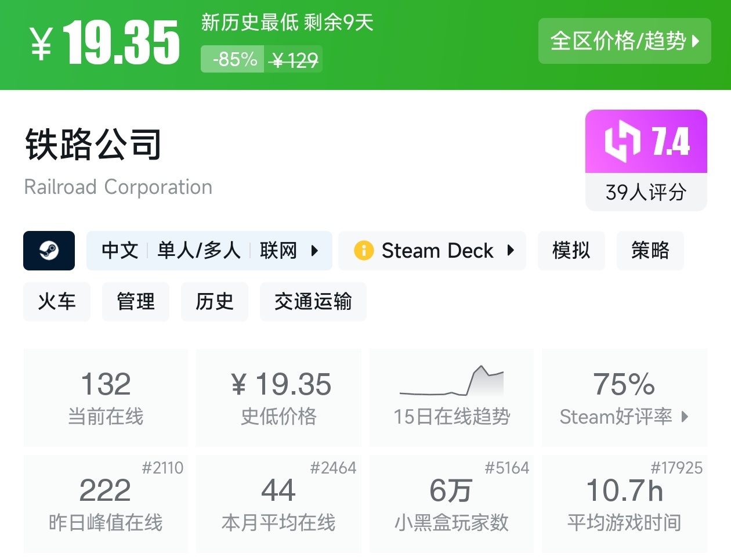The width and height of the screenshot is (731, 560).
Task: Expand the 全区价格/趋势 price trends button
Action: [624, 41]
